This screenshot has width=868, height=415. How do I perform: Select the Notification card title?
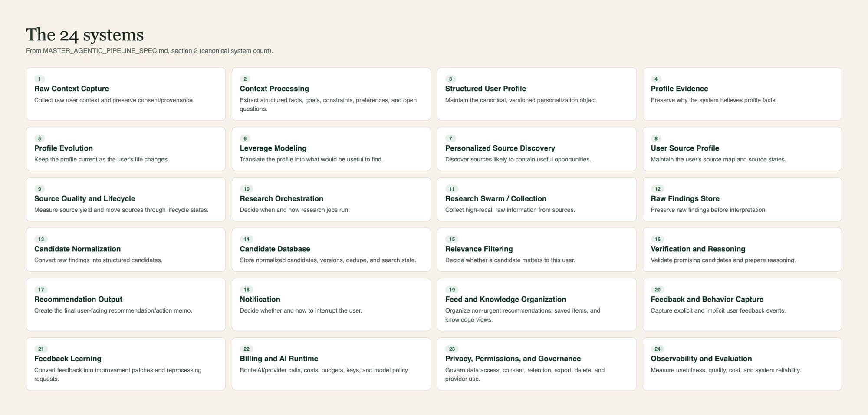pos(260,299)
